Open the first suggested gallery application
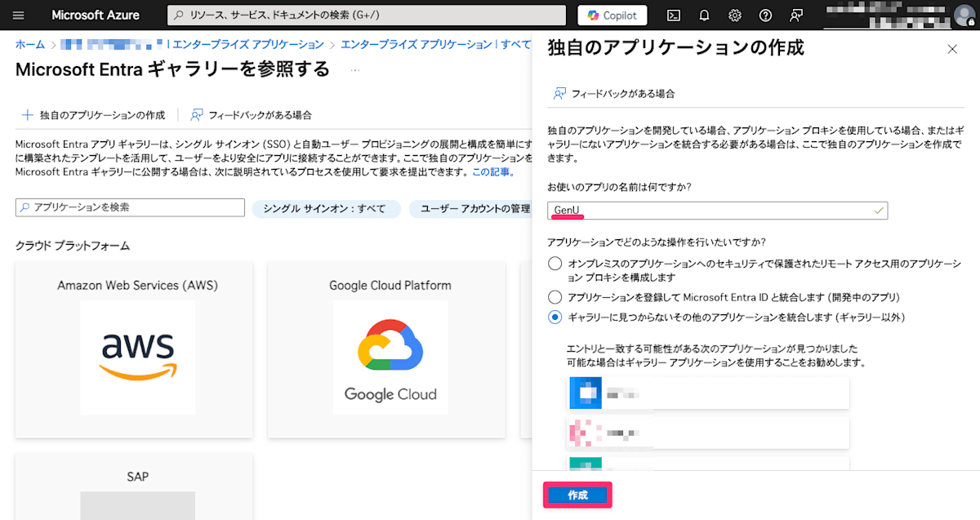 pyautogui.click(x=708, y=393)
